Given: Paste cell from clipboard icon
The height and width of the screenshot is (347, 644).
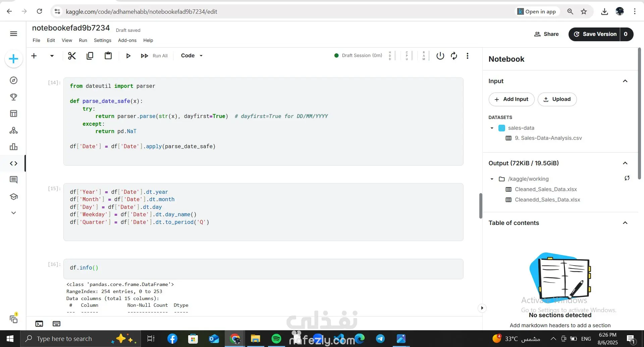Looking at the screenshot, I should point(108,56).
